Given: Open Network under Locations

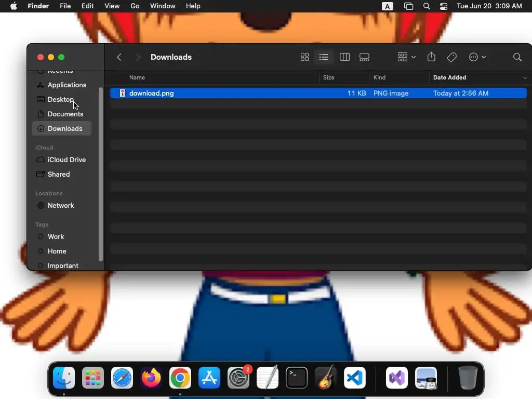Looking at the screenshot, I should [x=62, y=205].
